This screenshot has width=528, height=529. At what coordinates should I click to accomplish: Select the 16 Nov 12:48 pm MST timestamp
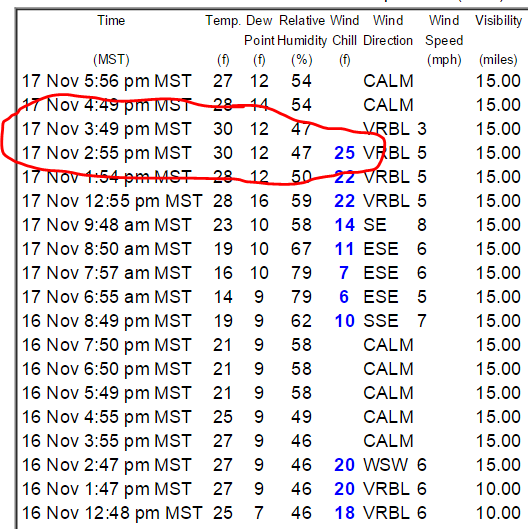point(112,513)
